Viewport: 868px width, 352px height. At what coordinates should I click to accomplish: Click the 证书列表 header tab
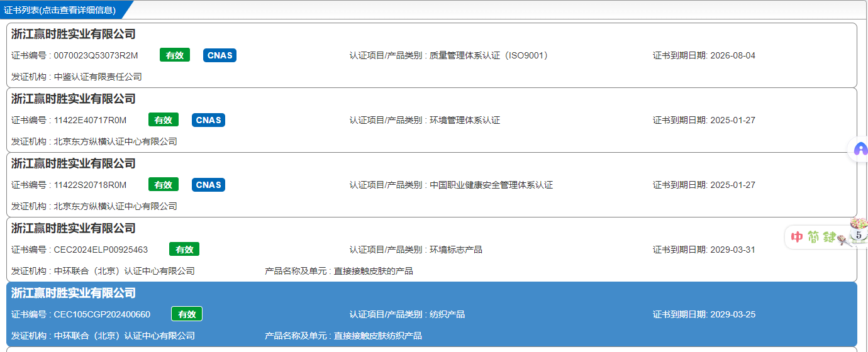pyautogui.click(x=60, y=10)
